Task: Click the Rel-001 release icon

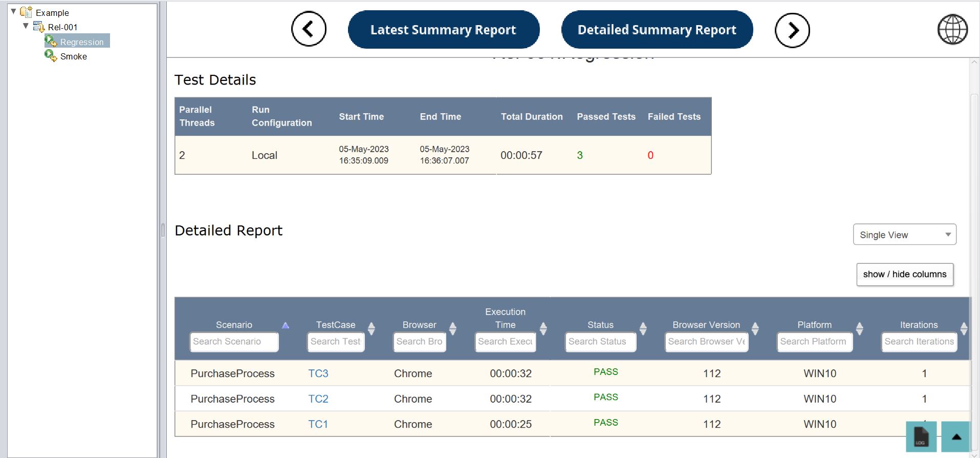Action: 39,27
